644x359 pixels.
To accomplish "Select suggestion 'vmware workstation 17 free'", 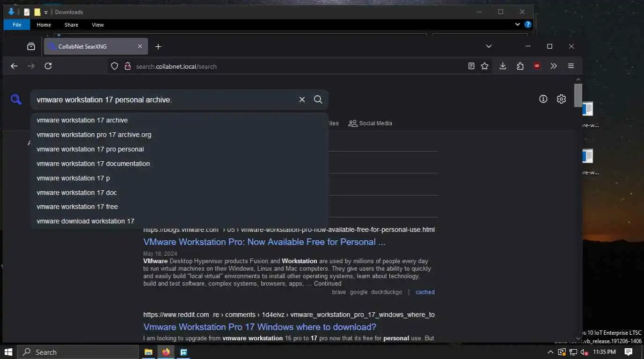I will point(179,207).
